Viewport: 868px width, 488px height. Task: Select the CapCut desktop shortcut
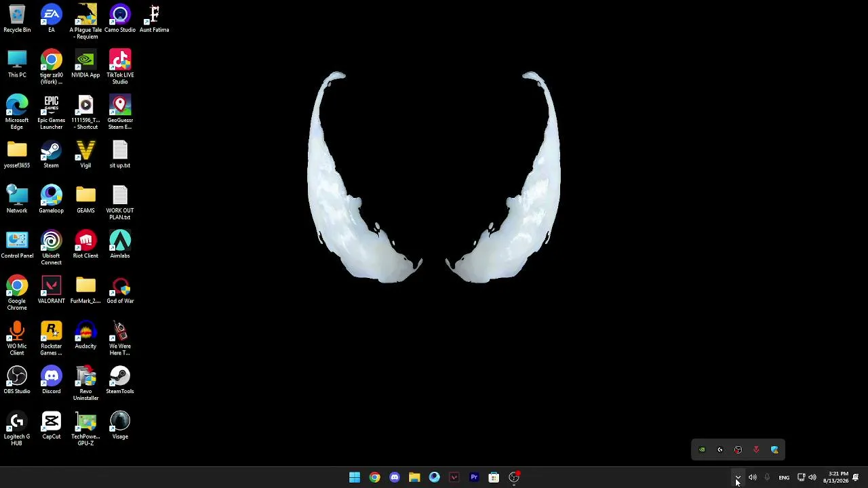pos(51,426)
